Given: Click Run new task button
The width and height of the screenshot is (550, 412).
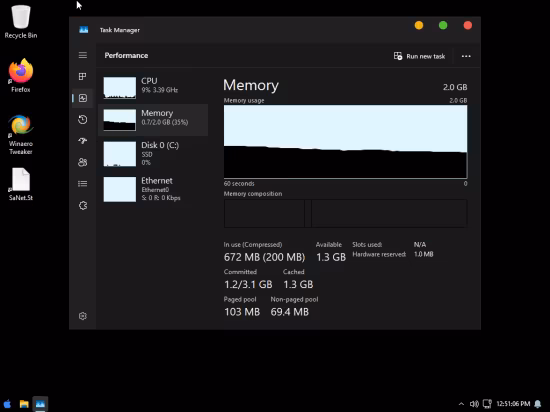Looking at the screenshot, I should click(420, 56).
